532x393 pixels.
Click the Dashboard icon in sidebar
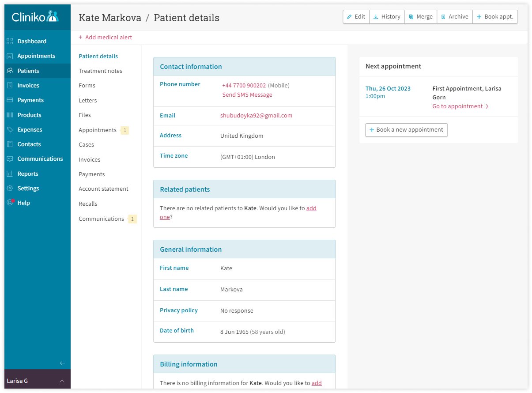(10, 42)
